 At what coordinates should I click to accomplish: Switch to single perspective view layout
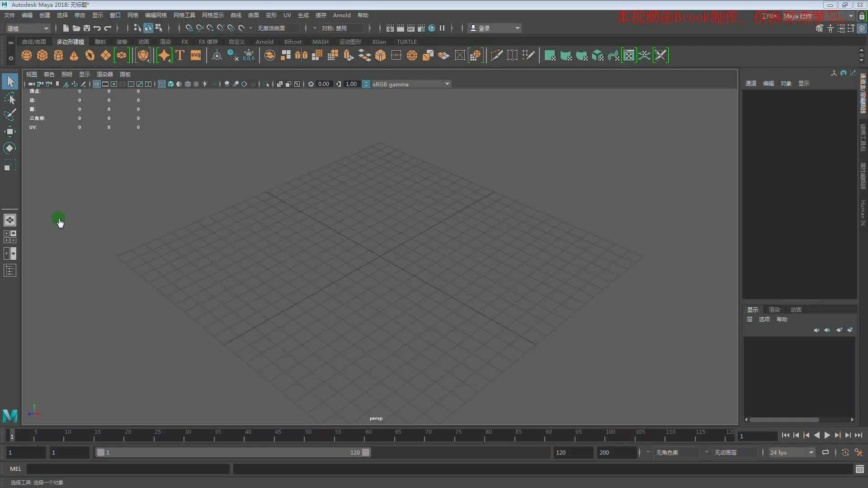10,220
